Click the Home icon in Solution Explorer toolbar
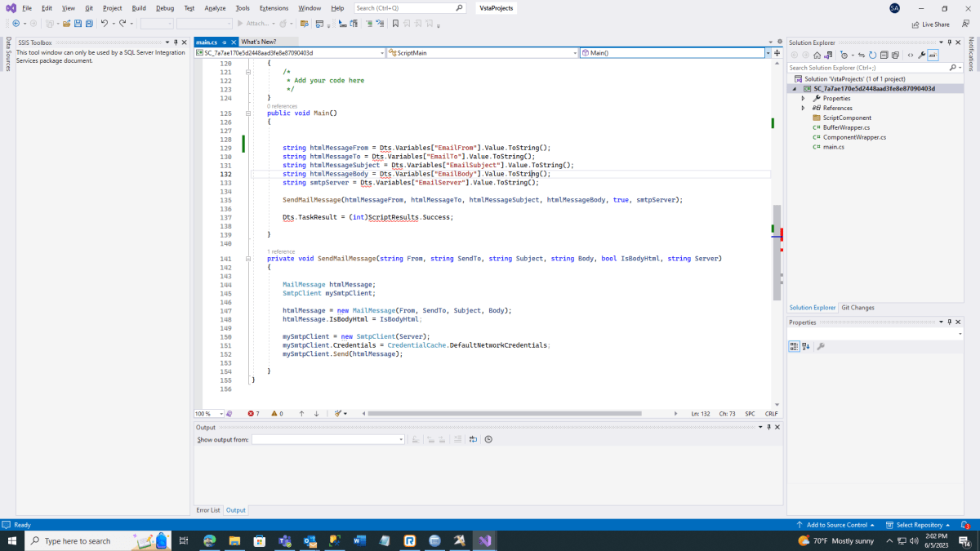Screen dimensions: 980x551 (x=817, y=55)
